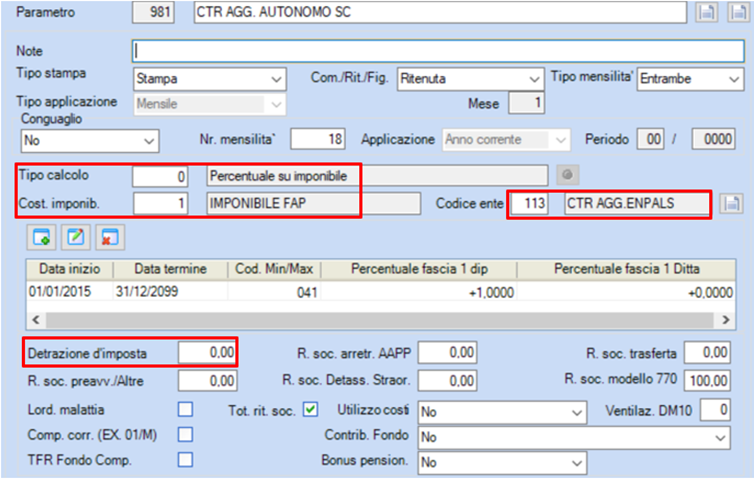The width and height of the screenshot is (754, 479).
Task: Click the Data inizio column header
Action: coord(70,269)
